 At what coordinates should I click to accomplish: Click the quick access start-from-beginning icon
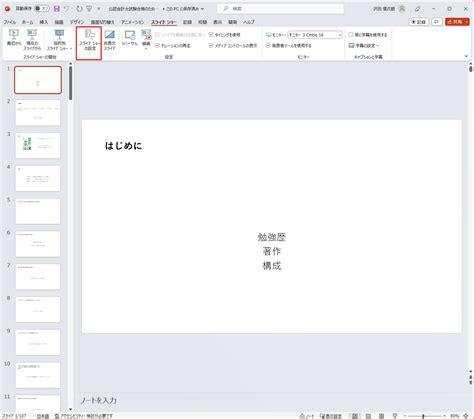(x=89, y=9)
